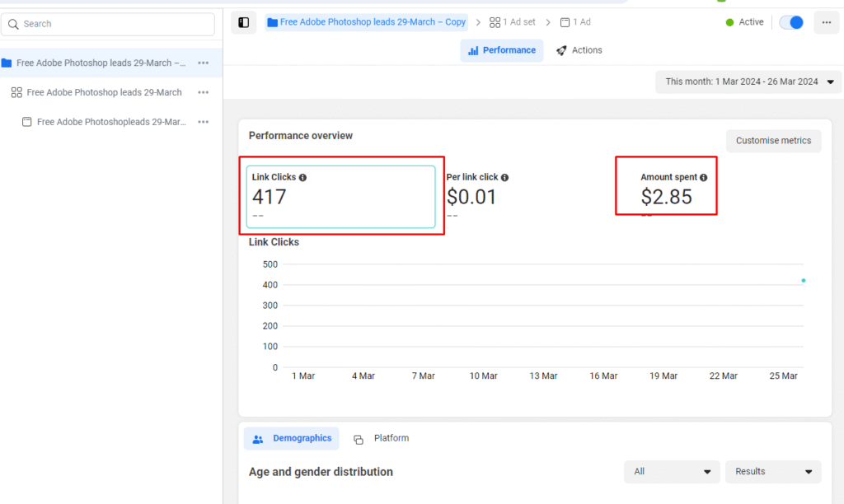
Task: Click the 1 Ad breadcrumb
Action: (x=575, y=22)
